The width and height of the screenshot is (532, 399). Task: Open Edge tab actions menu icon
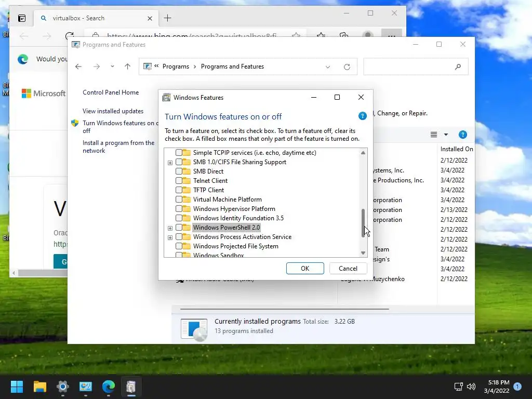(x=22, y=18)
